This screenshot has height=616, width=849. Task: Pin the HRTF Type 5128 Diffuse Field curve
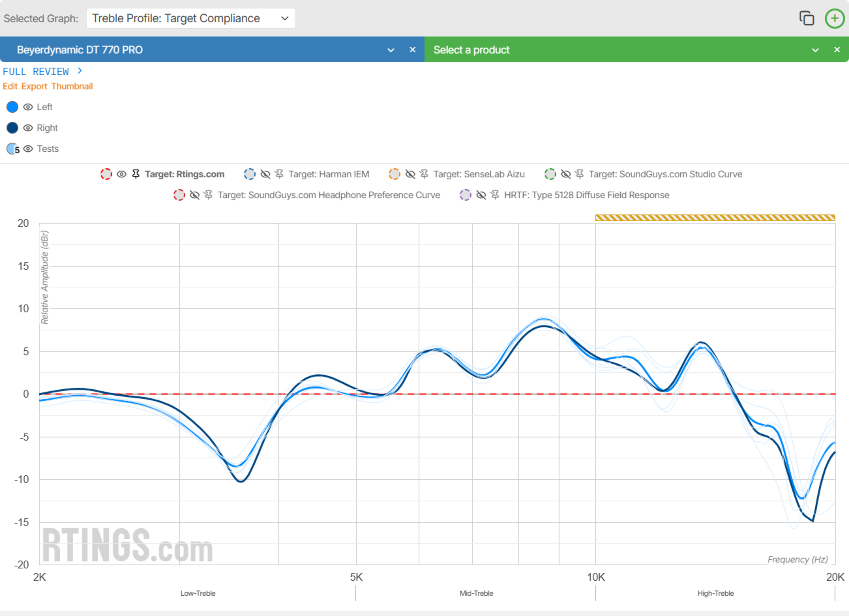(495, 195)
